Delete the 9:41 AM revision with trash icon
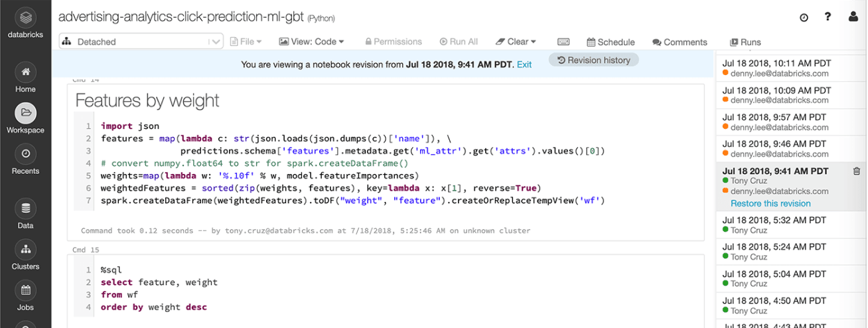868x328 pixels. (857, 171)
